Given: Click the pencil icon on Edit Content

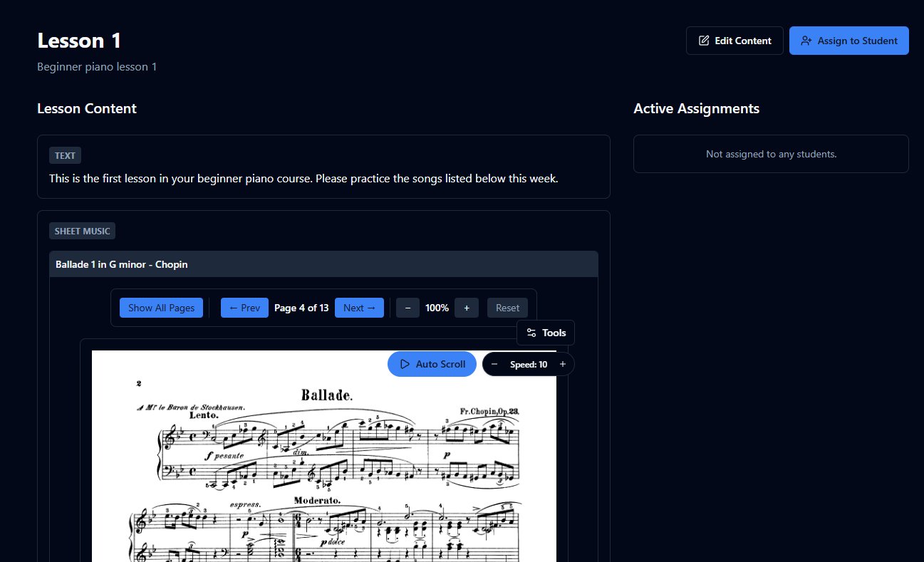Looking at the screenshot, I should click(x=705, y=41).
